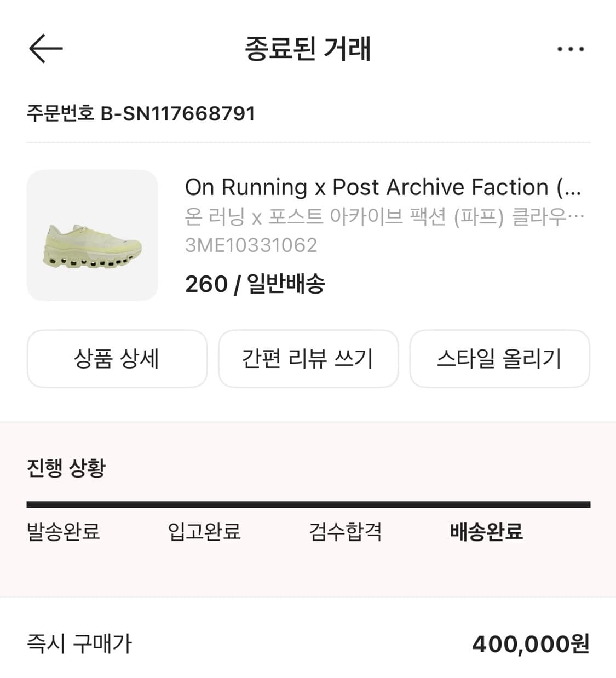The image size is (616, 678).
Task: Click the 상품 상세 button
Action: point(117,359)
